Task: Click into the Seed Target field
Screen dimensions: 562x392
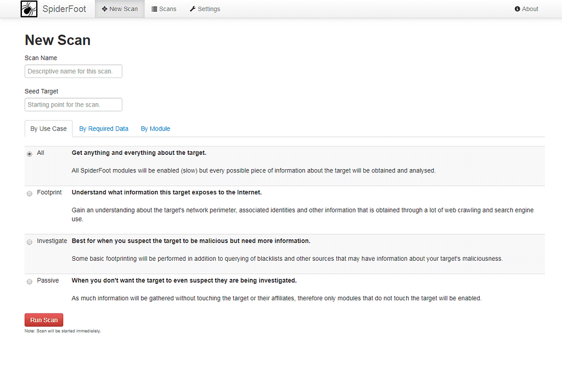Action: (x=74, y=105)
